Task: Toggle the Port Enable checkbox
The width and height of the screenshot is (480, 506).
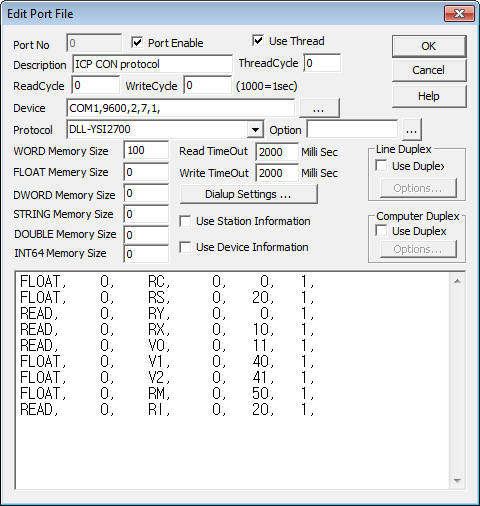Action: coord(137,43)
